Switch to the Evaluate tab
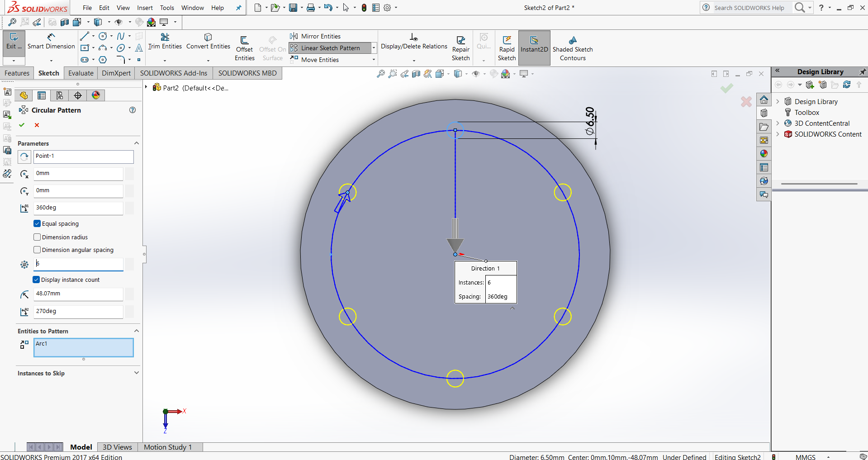The height and width of the screenshot is (460, 868). click(x=81, y=73)
